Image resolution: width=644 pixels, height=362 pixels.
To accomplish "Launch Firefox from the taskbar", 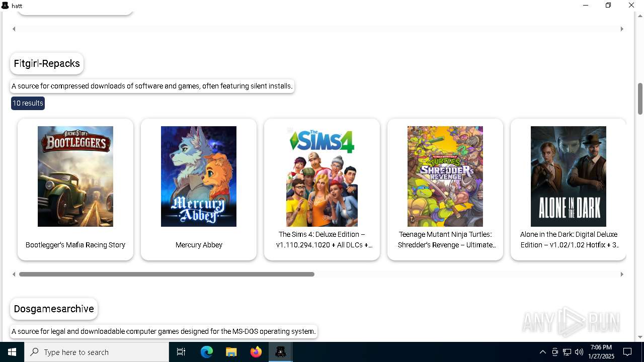I will 256,352.
